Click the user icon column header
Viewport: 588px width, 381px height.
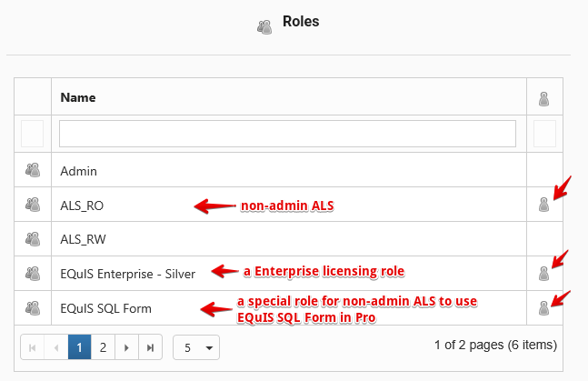(543, 99)
